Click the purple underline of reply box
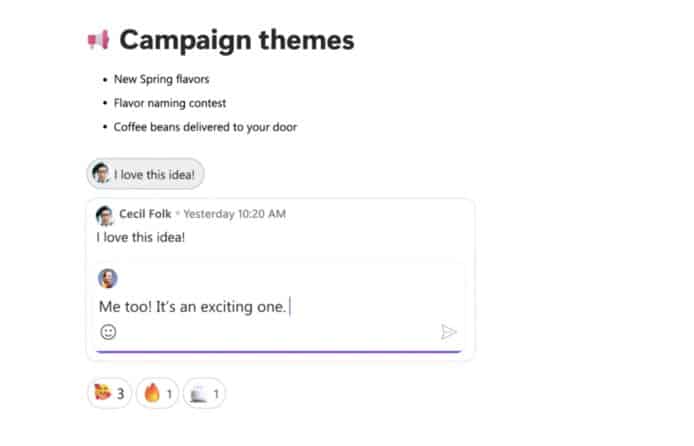Image resolution: width=694 pixels, height=446 pixels. pyautogui.click(x=278, y=351)
